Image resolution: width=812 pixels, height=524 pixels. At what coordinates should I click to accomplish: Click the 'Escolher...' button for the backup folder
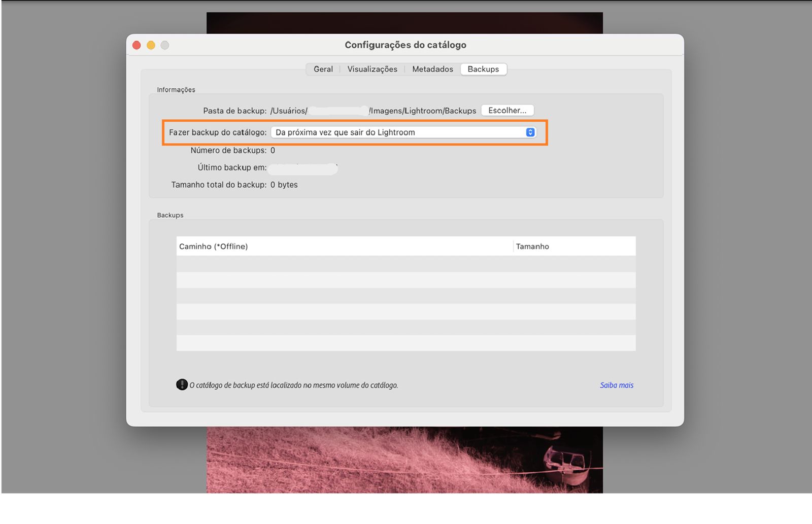(x=507, y=110)
